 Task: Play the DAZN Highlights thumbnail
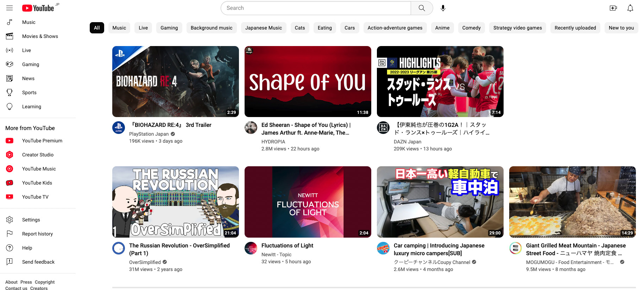point(440,82)
